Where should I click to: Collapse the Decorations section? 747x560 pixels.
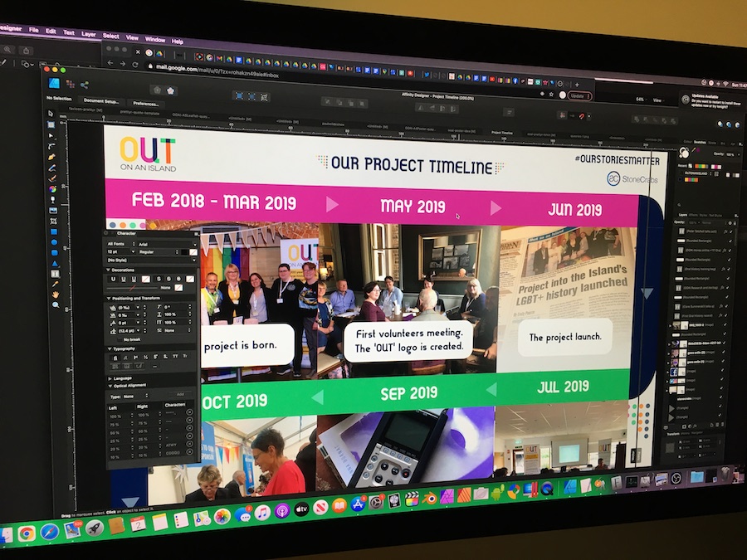pos(108,269)
